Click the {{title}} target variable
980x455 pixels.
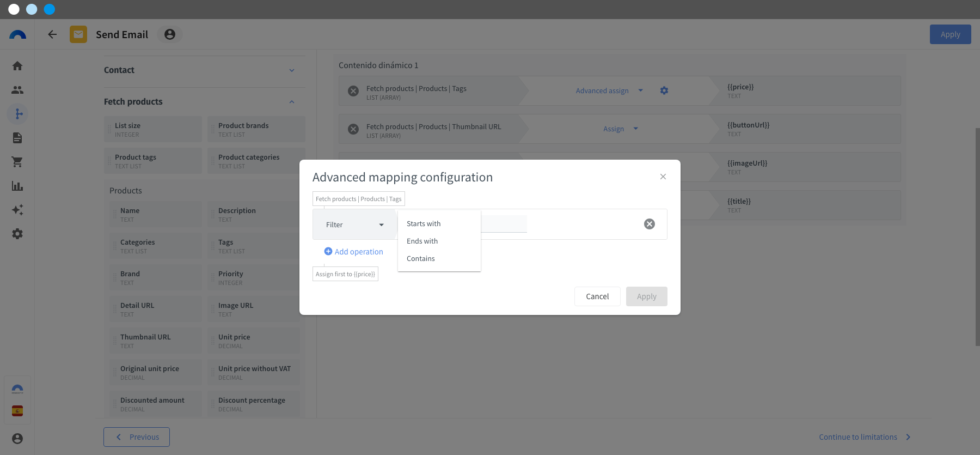pyautogui.click(x=739, y=201)
